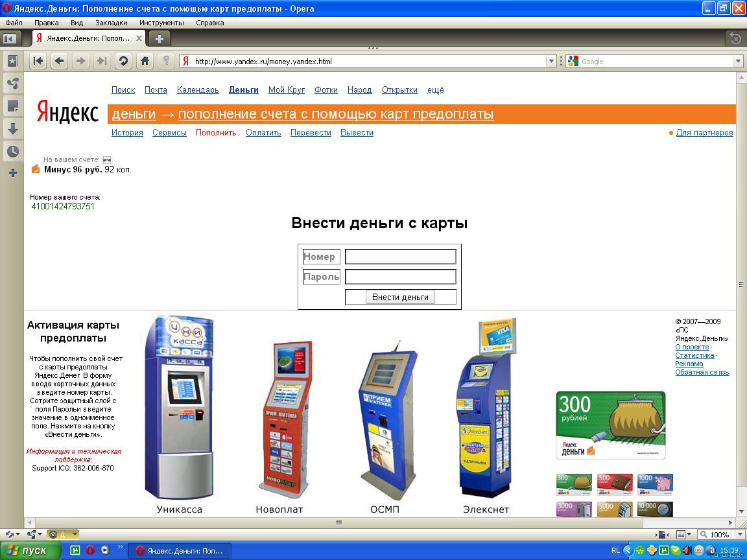Screen dimensions: 747x560
Task: Toggle the hidden balance glasses icon
Action: click(x=107, y=160)
